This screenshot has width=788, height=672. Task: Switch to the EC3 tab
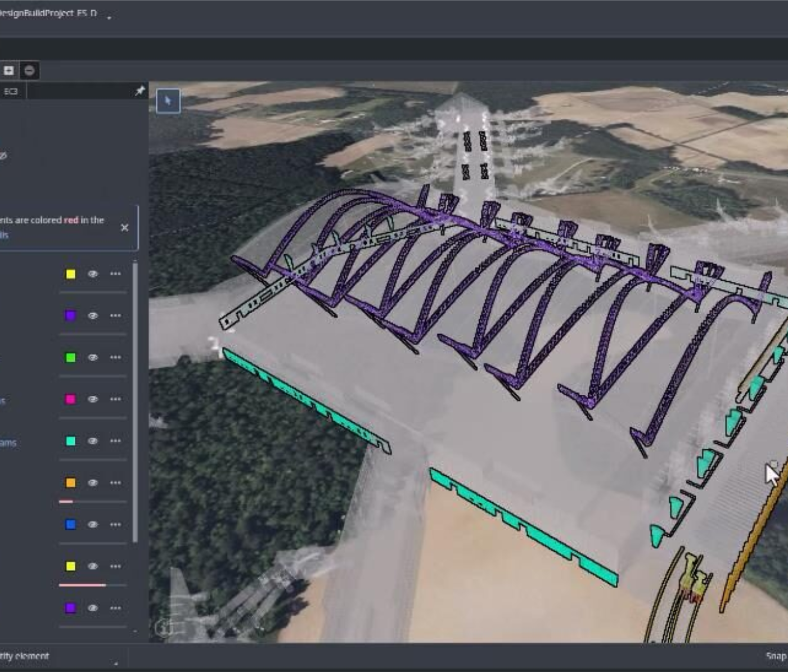pos(11,91)
